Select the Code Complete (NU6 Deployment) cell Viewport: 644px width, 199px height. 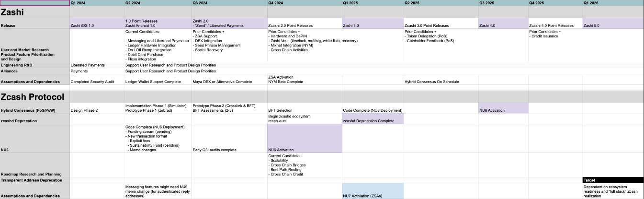tap(158, 138)
